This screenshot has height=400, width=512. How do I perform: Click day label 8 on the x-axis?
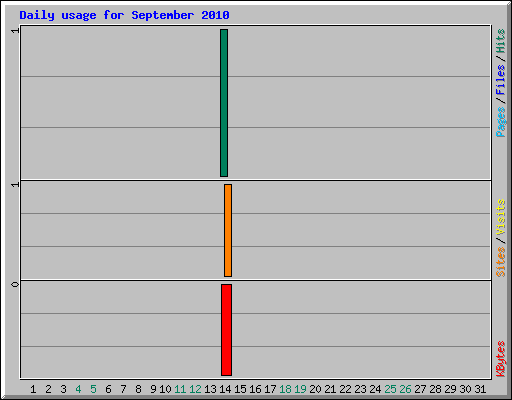point(138,389)
